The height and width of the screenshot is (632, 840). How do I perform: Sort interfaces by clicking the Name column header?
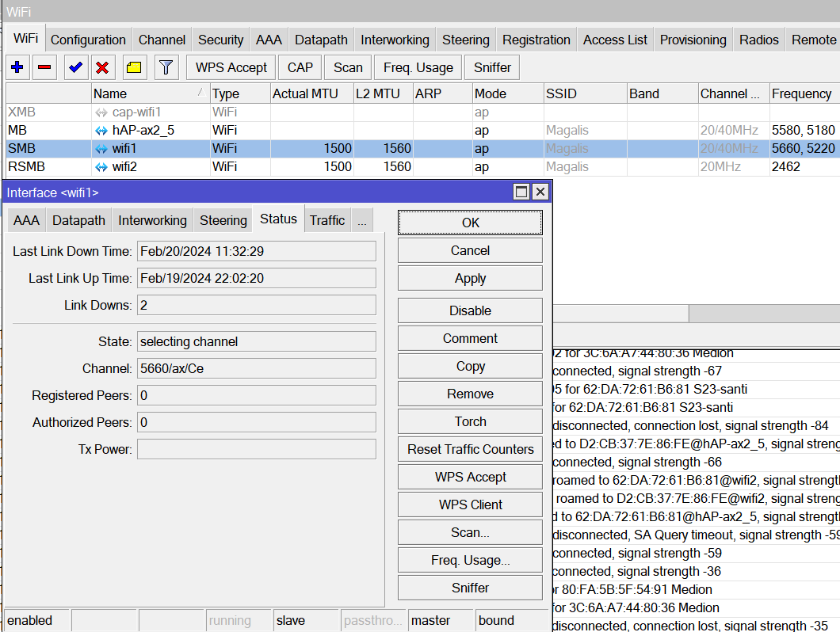pos(111,93)
